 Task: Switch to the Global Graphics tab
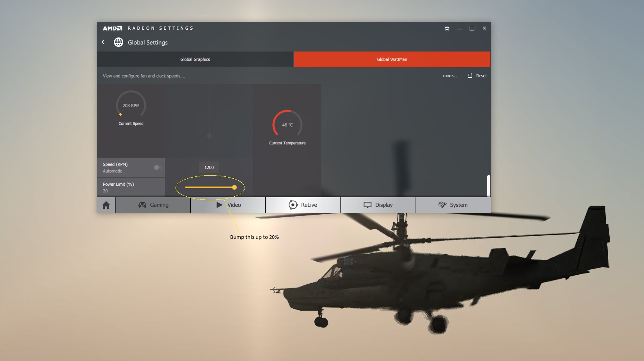click(x=195, y=59)
